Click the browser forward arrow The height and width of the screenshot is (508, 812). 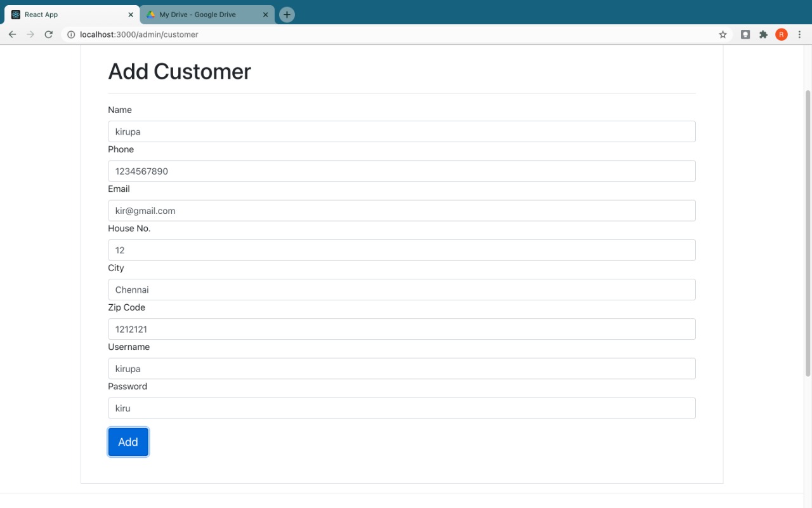click(30, 34)
